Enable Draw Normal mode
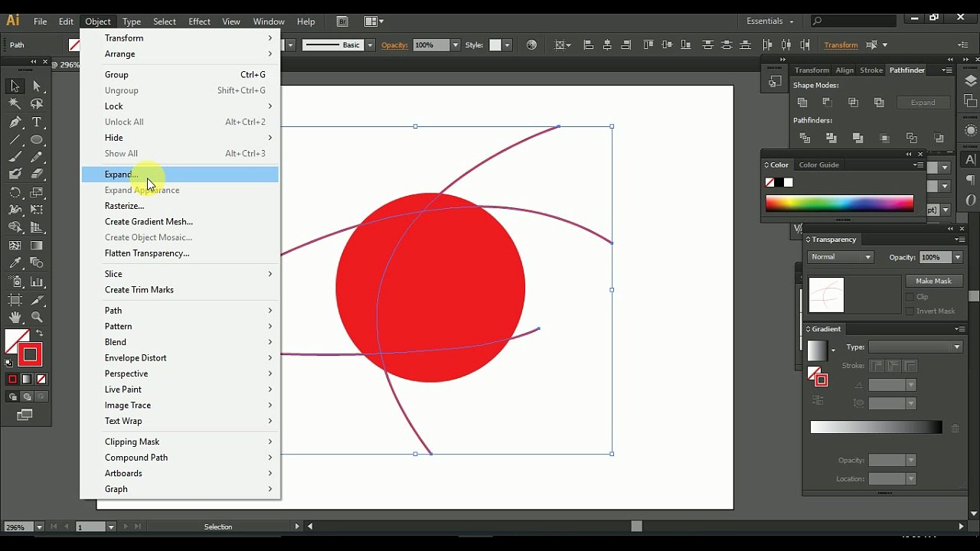980x551 pixels. [x=12, y=397]
